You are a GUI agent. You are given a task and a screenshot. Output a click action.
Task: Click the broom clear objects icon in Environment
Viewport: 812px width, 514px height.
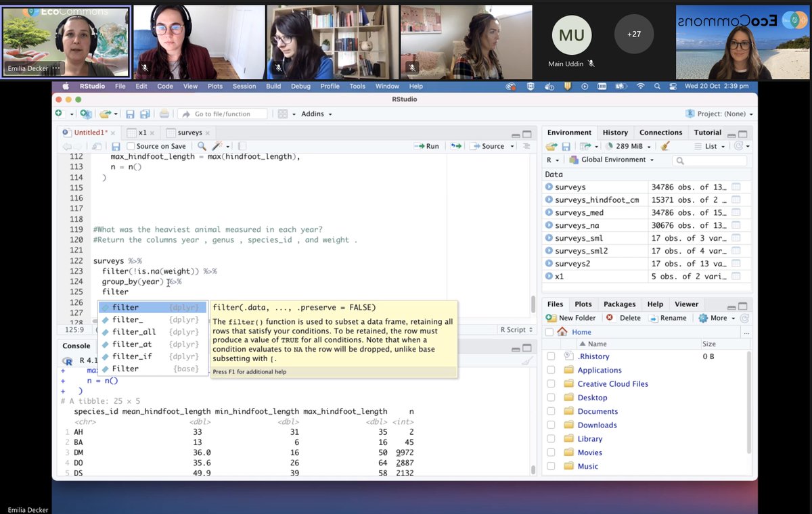tap(665, 146)
